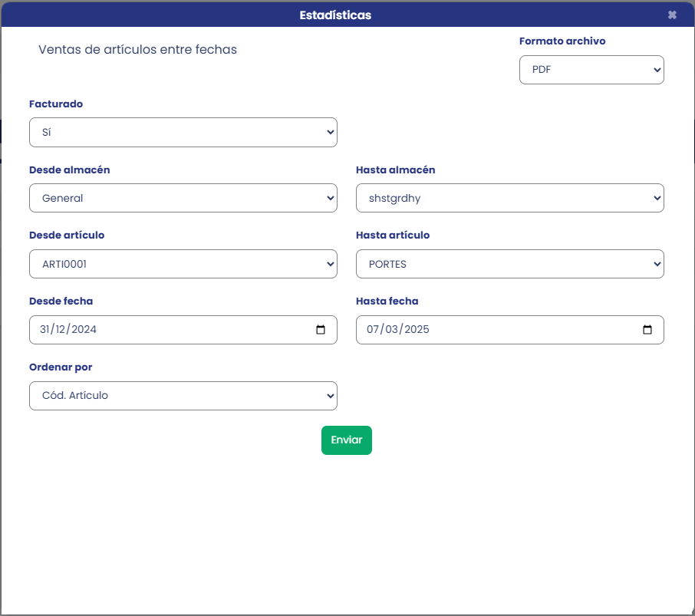Select the day 31 in Desde fecha
The image size is (695, 616).
tap(44, 330)
